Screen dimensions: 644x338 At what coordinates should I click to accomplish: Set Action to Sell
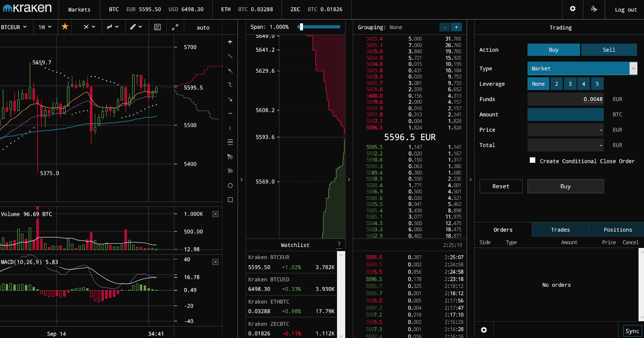click(609, 50)
